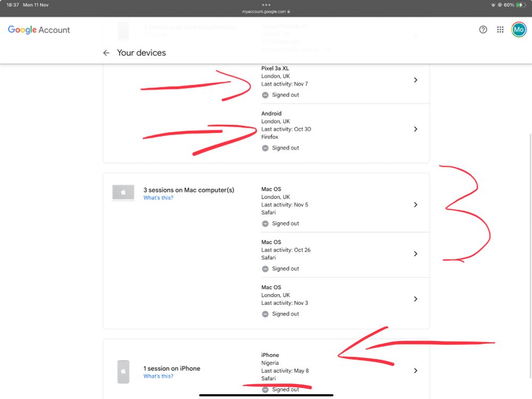532x399 pixels.
Task: Tap the signed out icon for Mac OS Nov 5
Action: tap(265, 223)
